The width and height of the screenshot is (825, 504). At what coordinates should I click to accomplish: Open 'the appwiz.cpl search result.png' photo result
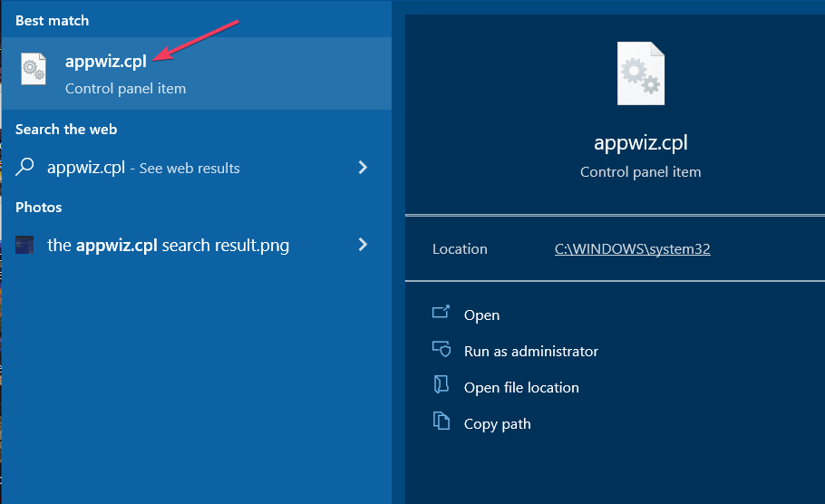(x=168, y=245)
